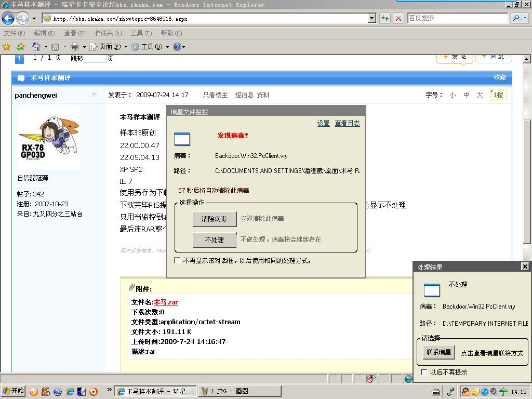Click the 设置 link in Rising dialog

(323, 123)
